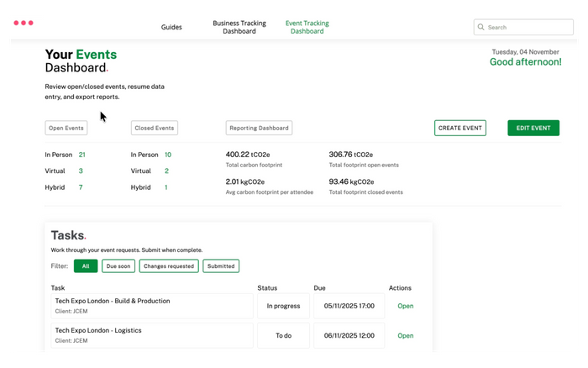Open the 10 In Person closed events count
This screenshot has width=588, height=368.
[168, 155]
